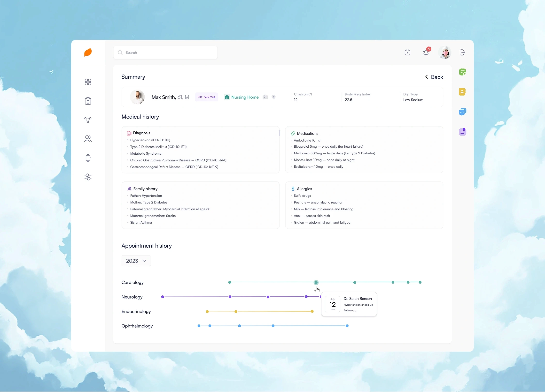Open the purple bookmark document icon
This screenshot has height=392, width=545.
[x=462, y=132]
